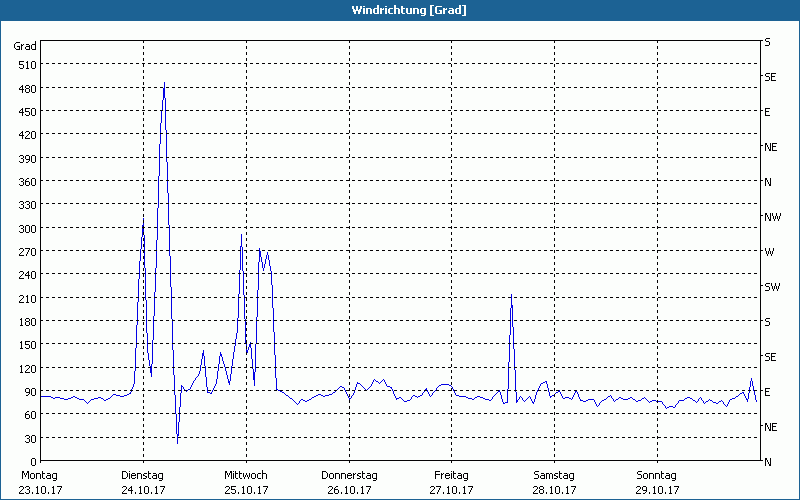This screenshot has width=800, height=500.
Task: Click the highest blue peak on the graph
Action: 164,85
